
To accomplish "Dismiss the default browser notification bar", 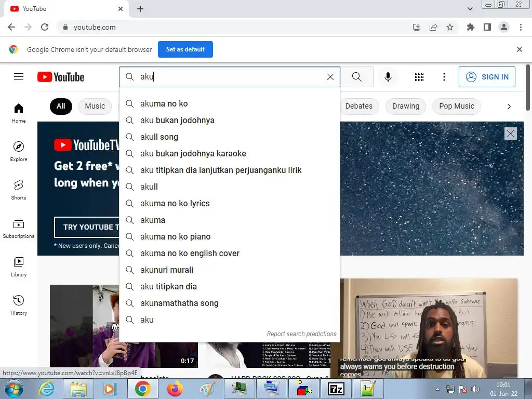I will 519,49.
